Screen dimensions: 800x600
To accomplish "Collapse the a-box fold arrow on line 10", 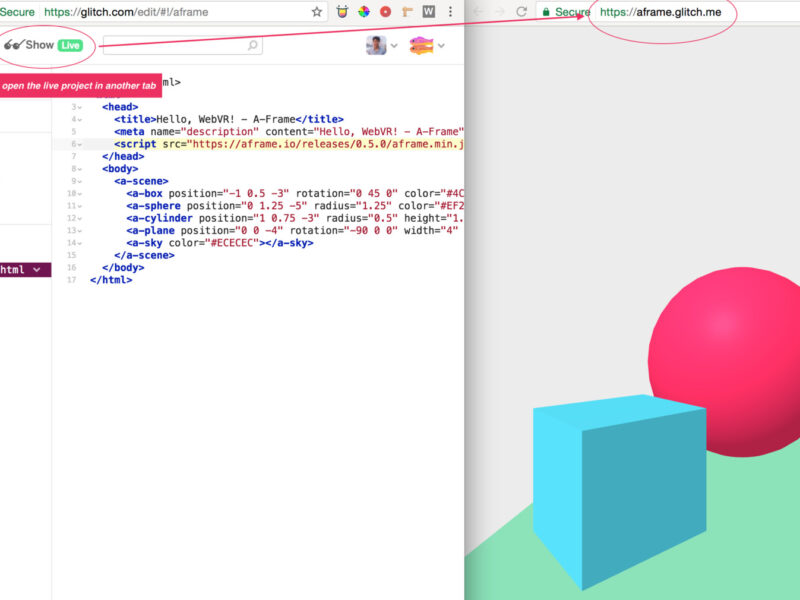I will pos(80,194).
